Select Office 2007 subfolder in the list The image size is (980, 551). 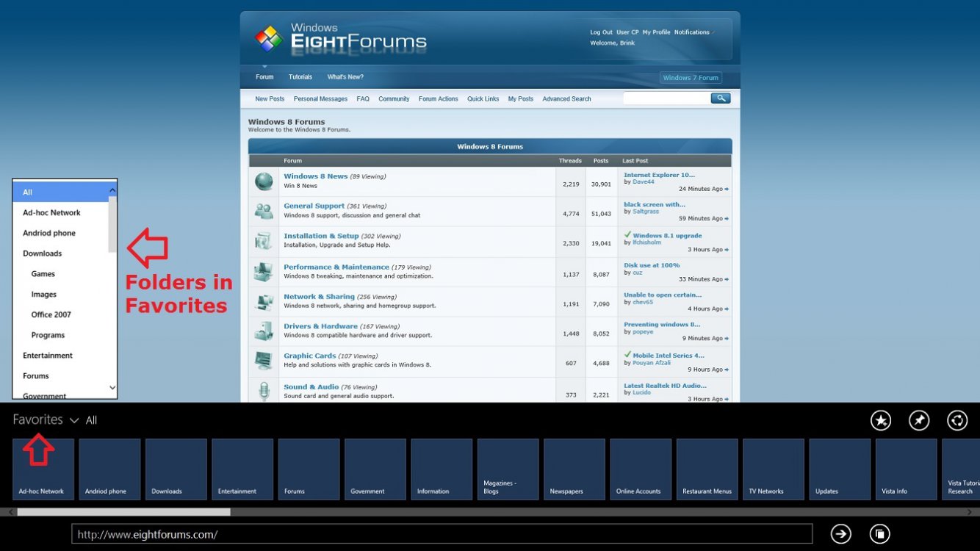coord(51,314)
